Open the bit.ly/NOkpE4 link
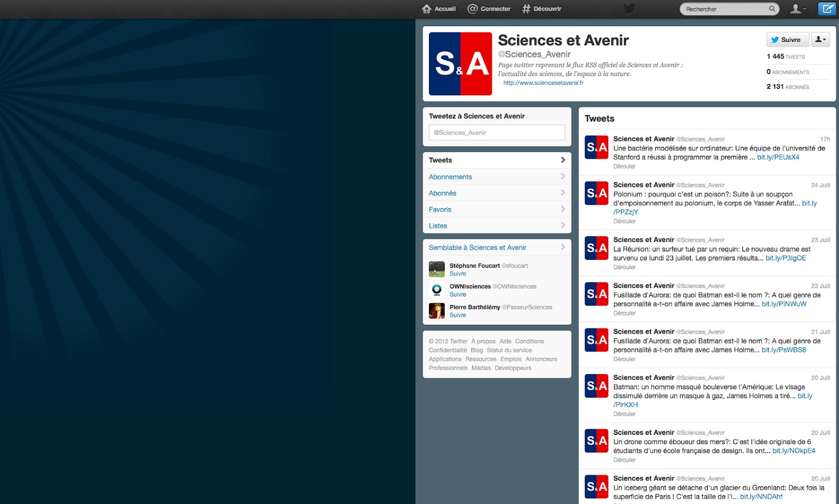Screen dimensions: 839x504 point(794,451)
